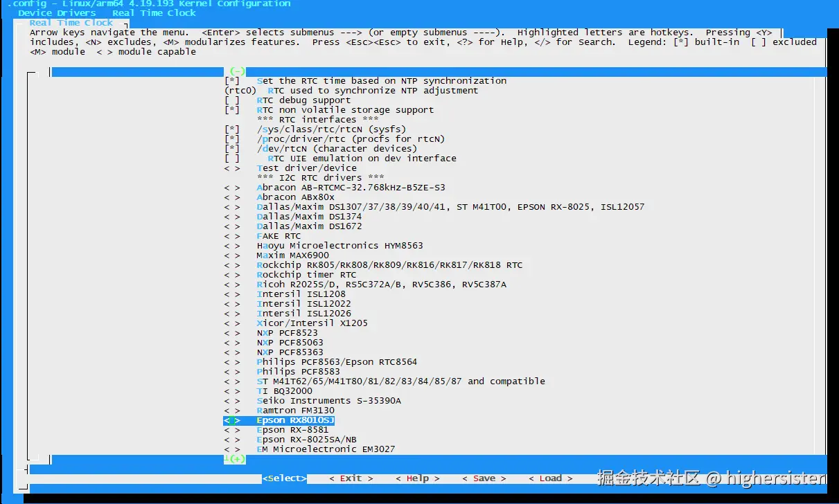Select the ST M41T62/65/M41T80 compatible entry
This screenshot has height=504, width=839.
pyautogui.click(x=400, y=381)
